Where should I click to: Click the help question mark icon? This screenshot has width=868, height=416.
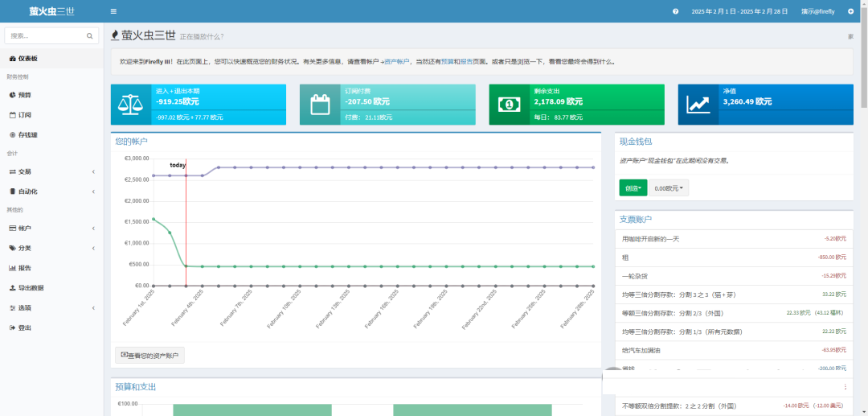click(x=675, y=11)
